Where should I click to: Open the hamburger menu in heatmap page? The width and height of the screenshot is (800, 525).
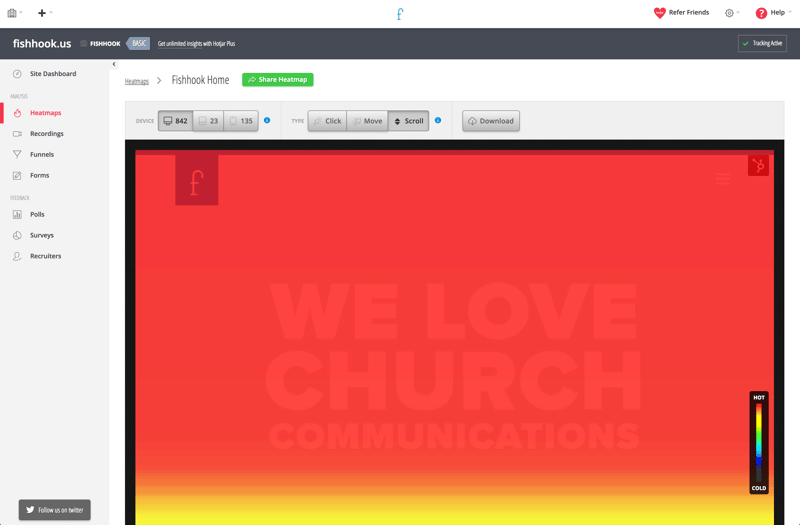tap(723, 179)
